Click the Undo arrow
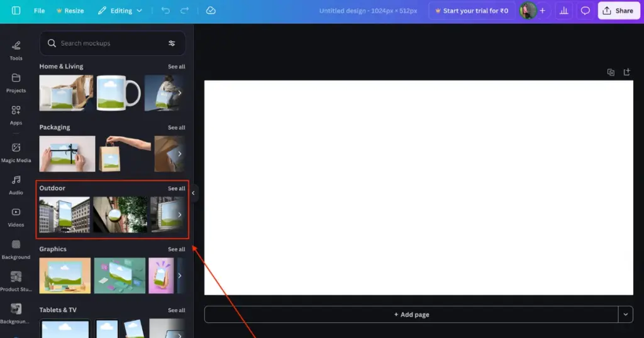Image resolution: width=644 pixels, height=338 pixels. coord(165,11)
